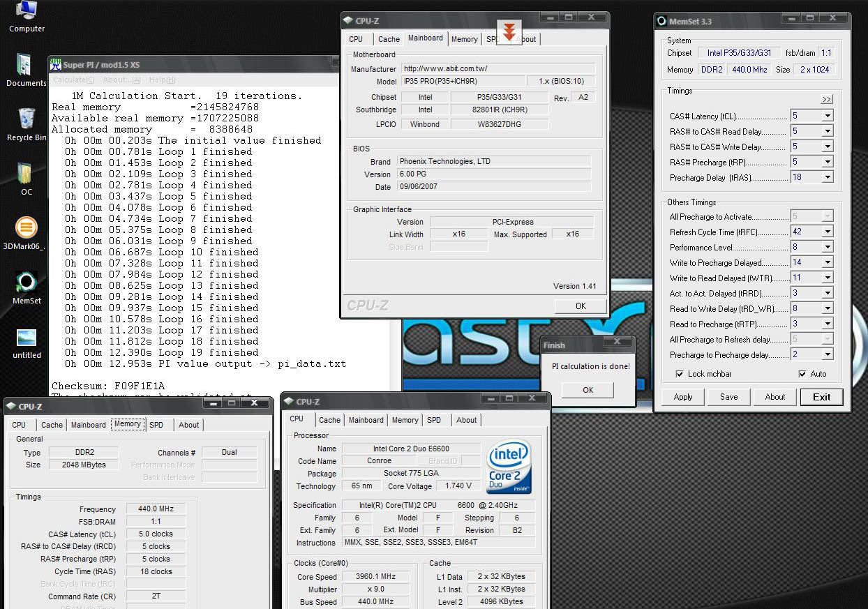Click the PI value output pi_data.txt line
The image size is (868, 609).
206,363
